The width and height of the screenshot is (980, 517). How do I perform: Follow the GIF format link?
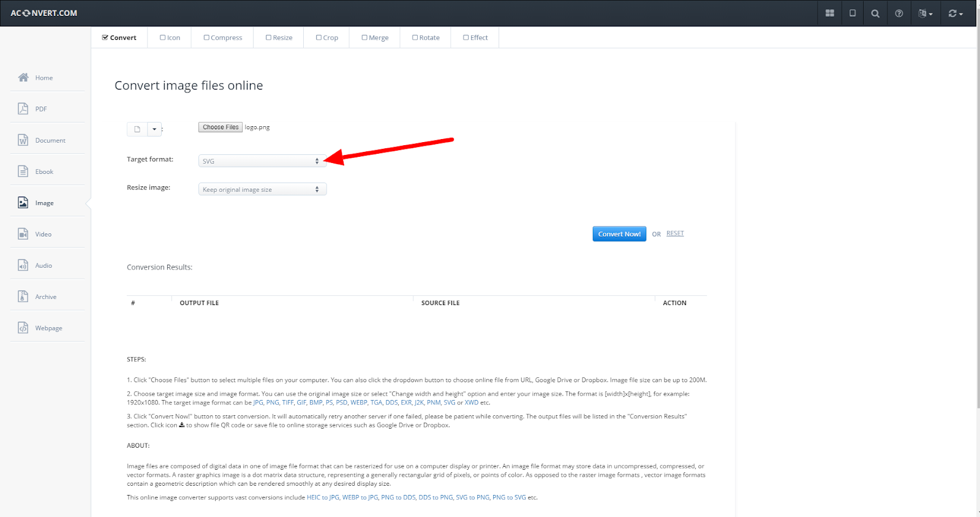point(301,402)
